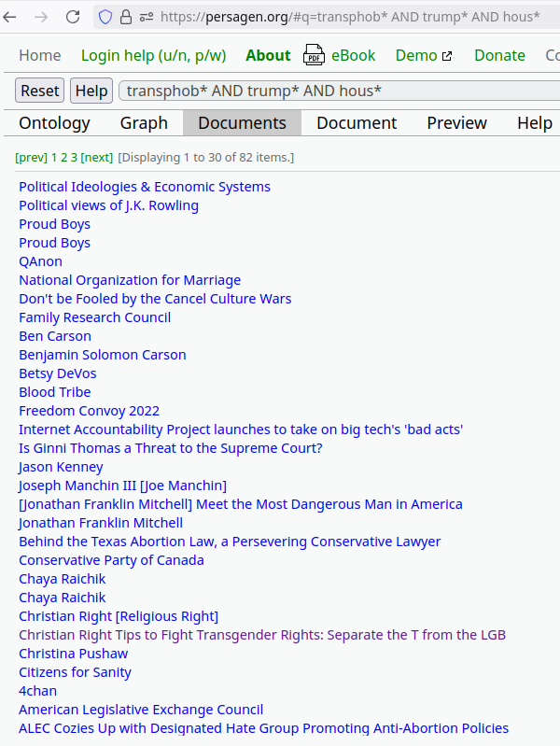
Task: Open the PDF eBook icon
Action: click(x=314, y=55)
